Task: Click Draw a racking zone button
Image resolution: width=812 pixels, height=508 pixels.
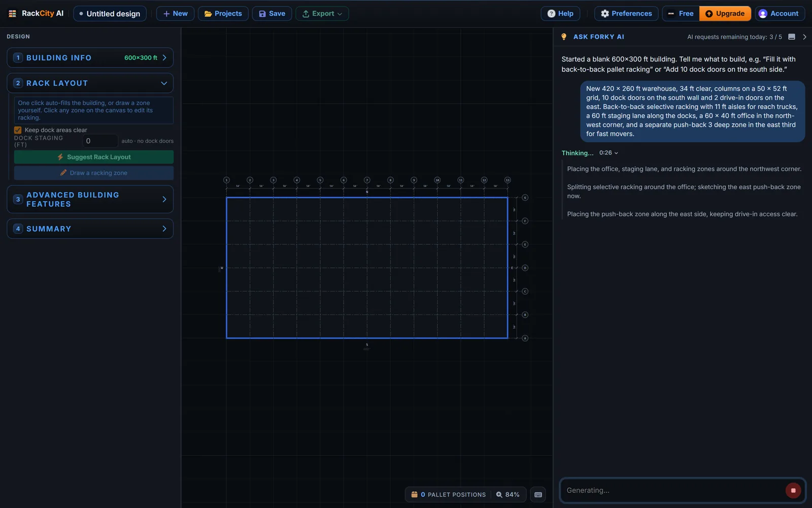Action: (x=94, y=173)
